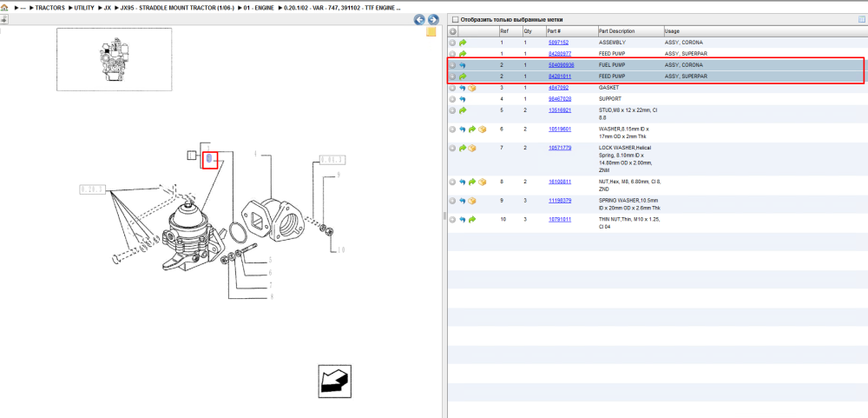The width and height of the screenshot is (868, 418).
Task: Click blue arrow on SPRING WASHER row
Action: (463, 201)
